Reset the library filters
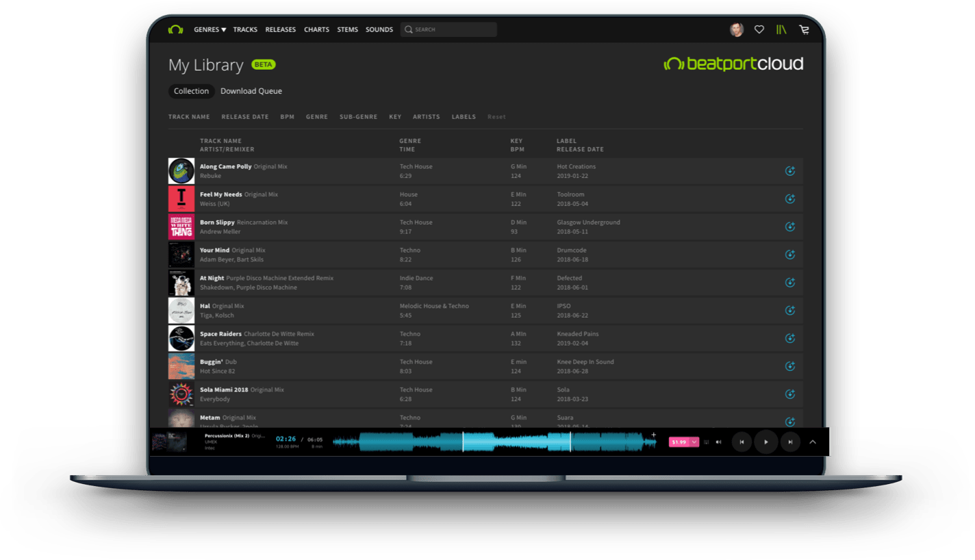 coord(496,117)
